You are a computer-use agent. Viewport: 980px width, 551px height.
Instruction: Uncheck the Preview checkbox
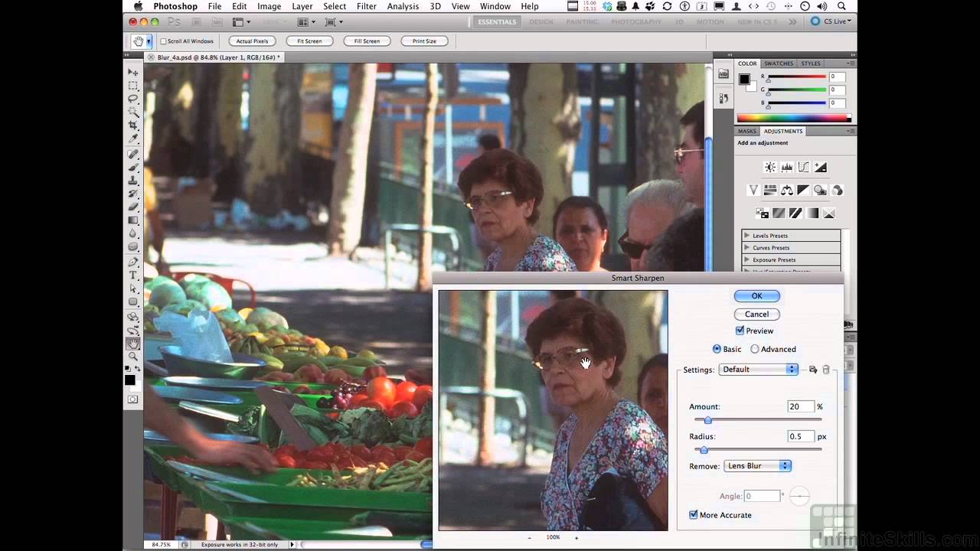[x=740, y=331]
